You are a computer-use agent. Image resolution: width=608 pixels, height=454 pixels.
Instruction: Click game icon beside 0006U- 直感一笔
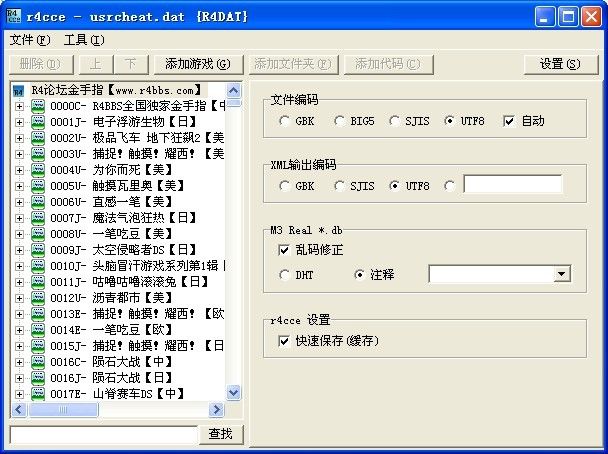tap(38, 202)
